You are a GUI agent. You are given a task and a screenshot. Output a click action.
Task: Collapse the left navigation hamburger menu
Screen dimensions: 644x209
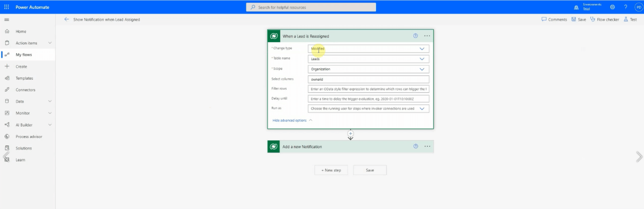[7, 20]
